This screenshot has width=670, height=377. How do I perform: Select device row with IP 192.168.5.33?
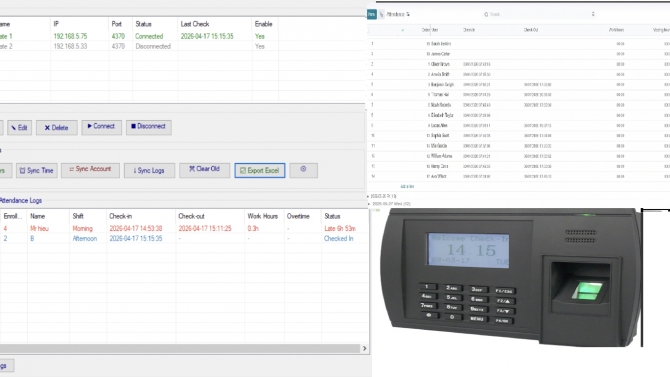tap(182, 46)
